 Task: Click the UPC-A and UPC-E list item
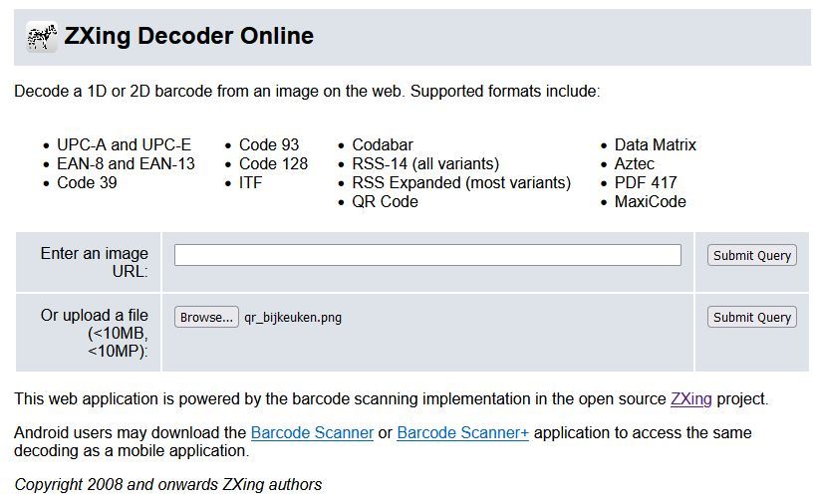tap(124, 145)
